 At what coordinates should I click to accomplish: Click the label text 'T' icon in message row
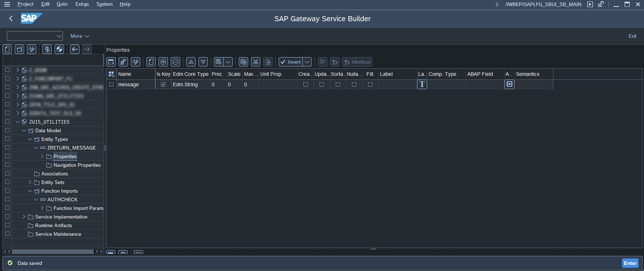click(422, 84)
